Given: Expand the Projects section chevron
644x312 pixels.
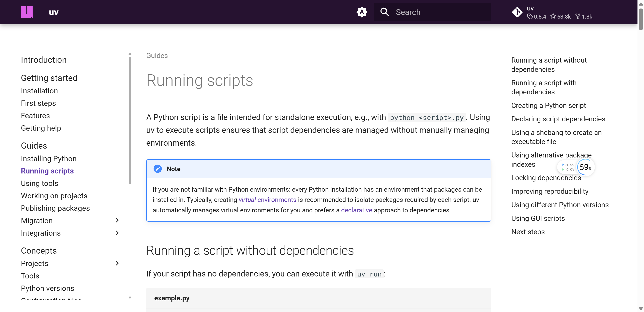Looking at the screenshot, I should coord(117,263).
